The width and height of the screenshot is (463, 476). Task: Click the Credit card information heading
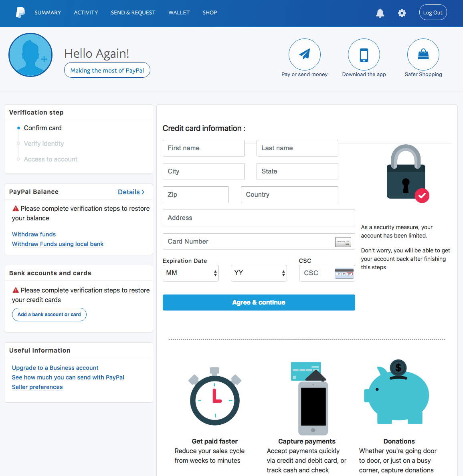204,128
